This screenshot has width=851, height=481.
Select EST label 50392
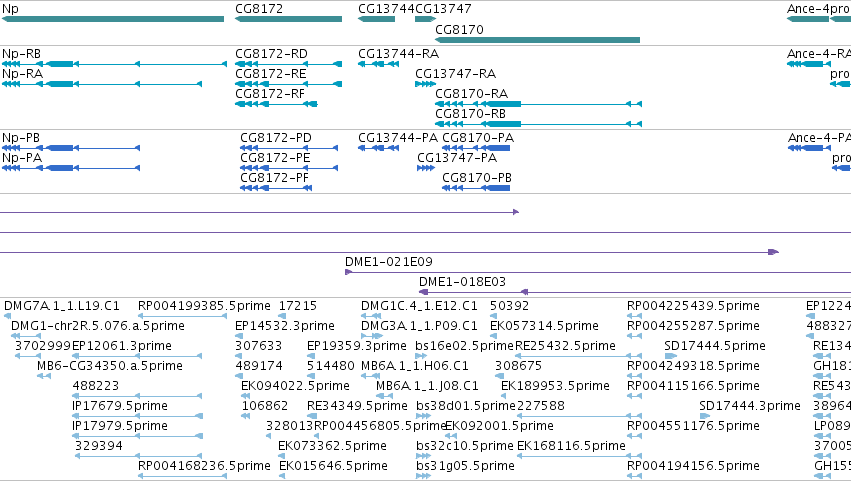click(510, 306)
